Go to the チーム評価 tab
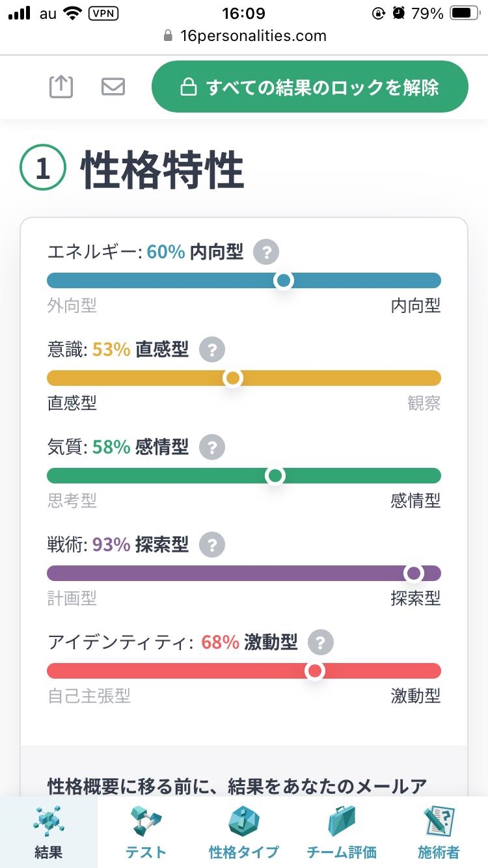This screenshot has width=488, height=868. coord(342,832)
